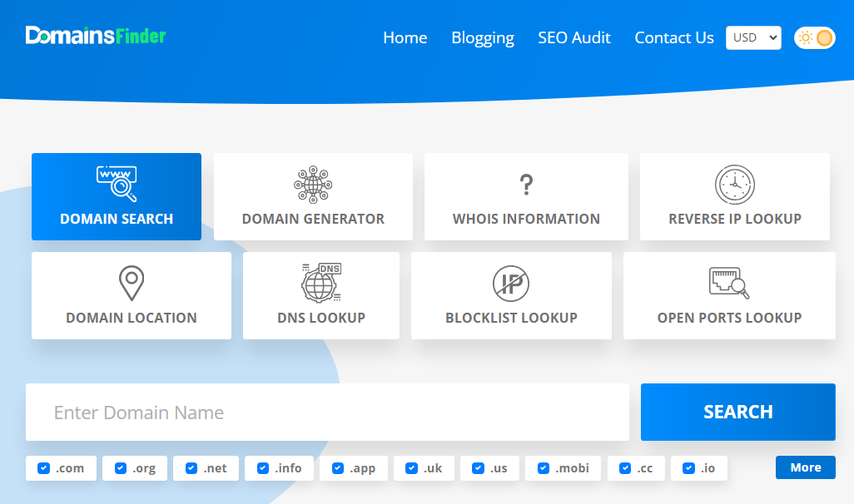Select the DNS Lookup globe icon
Viewport: 854px width, 504px height.
(x=321, y=283)
